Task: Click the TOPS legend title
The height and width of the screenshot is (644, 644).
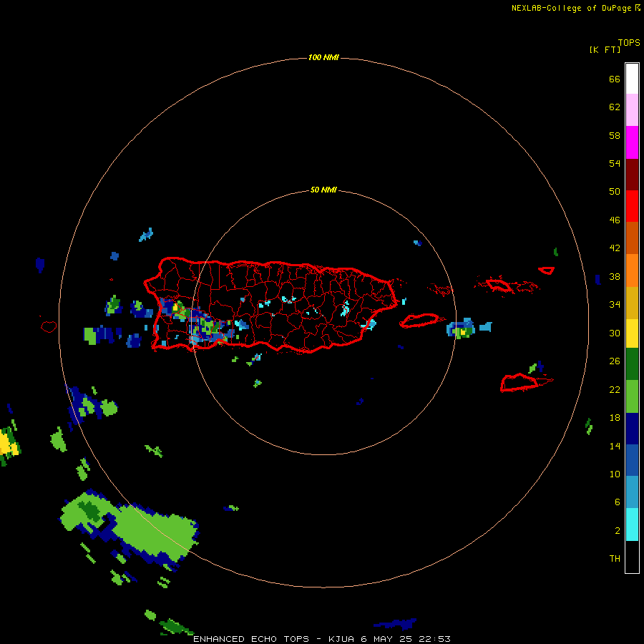Action: [629, 43]
